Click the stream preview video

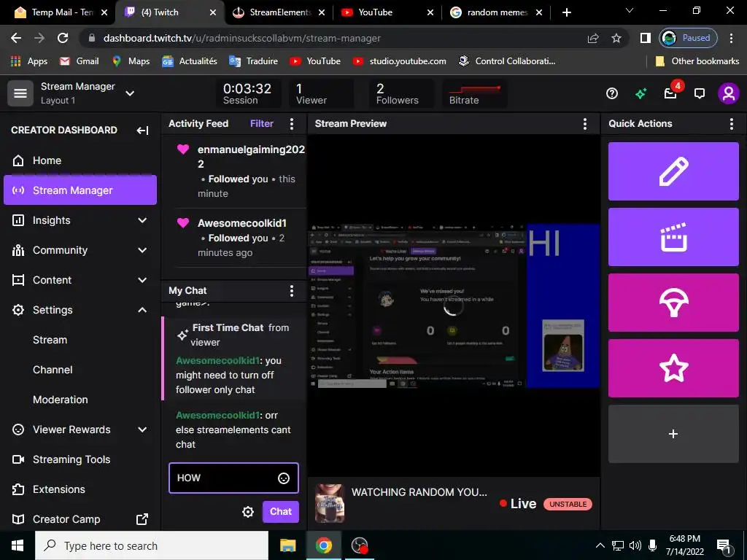click(x=454, y=306)
